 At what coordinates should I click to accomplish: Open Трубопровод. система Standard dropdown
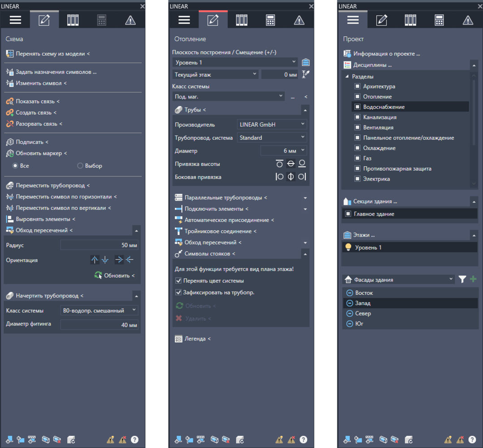[x=272, y=138]
